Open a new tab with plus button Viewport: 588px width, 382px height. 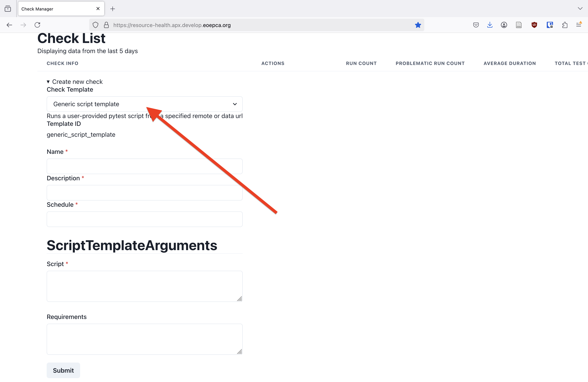point(113,9)
